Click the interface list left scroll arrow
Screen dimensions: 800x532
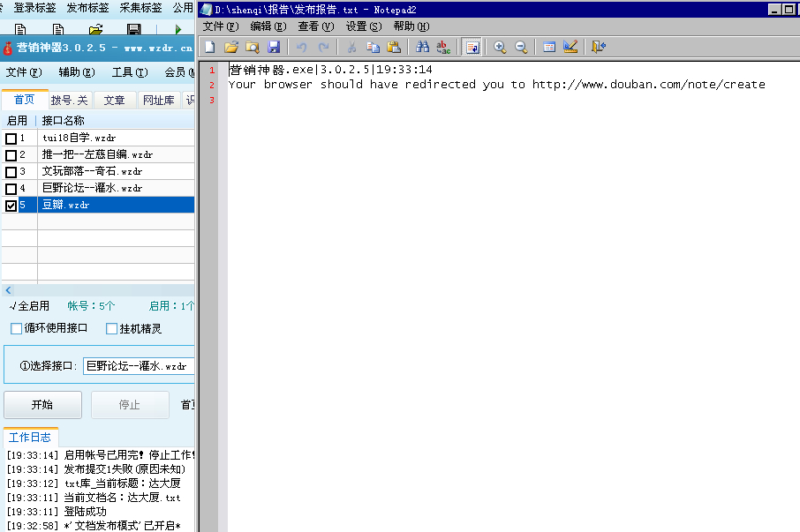coord(8,290)
